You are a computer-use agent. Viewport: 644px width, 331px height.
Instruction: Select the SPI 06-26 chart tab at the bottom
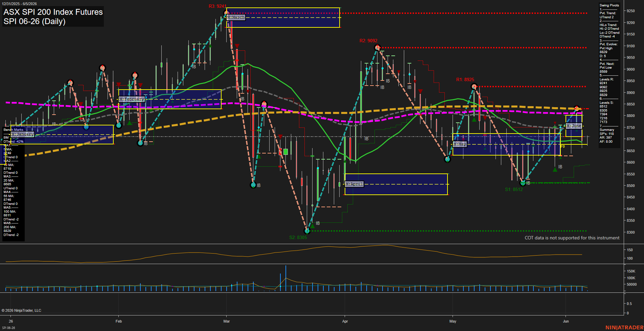[x=8, y=328]
